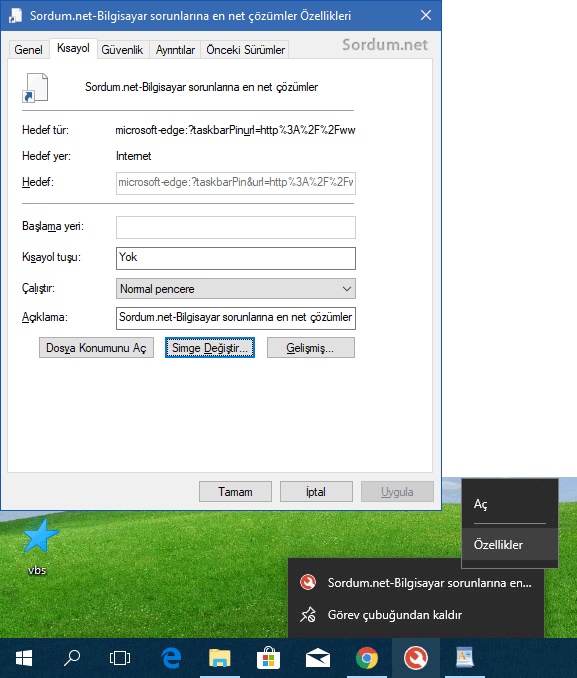This screenshot has width=577, height=678.
Task: Open the Ayrıntılar tab
Action: tap(175, 50)
